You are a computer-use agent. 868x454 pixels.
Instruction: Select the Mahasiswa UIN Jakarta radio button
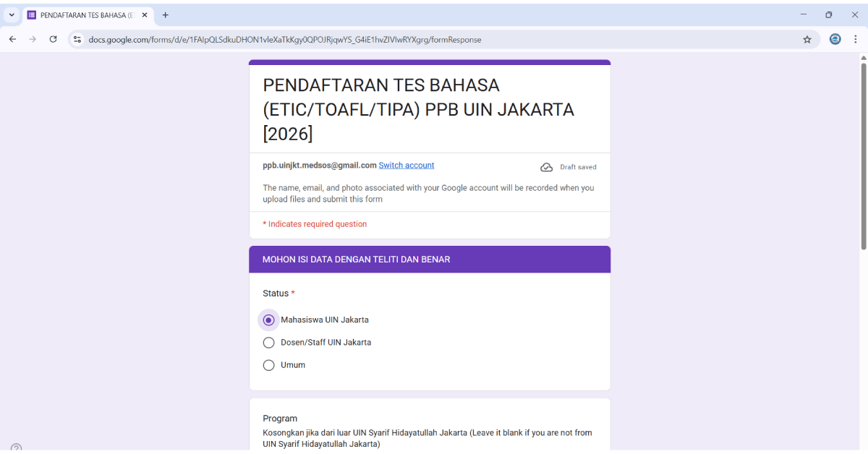pyautogui.click(x=268, y=320)
